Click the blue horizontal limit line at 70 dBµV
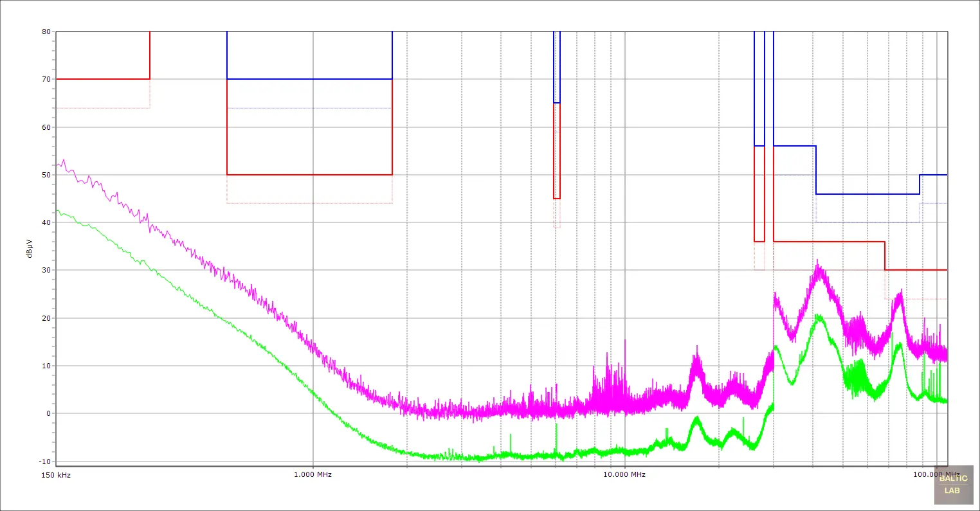980x511 pixels. [309, 79]
